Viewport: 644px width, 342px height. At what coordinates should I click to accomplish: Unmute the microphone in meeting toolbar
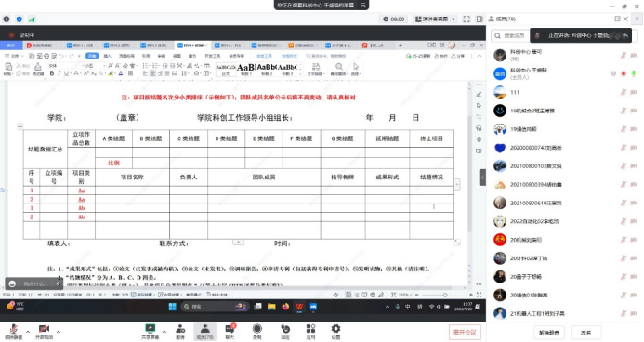14,332
